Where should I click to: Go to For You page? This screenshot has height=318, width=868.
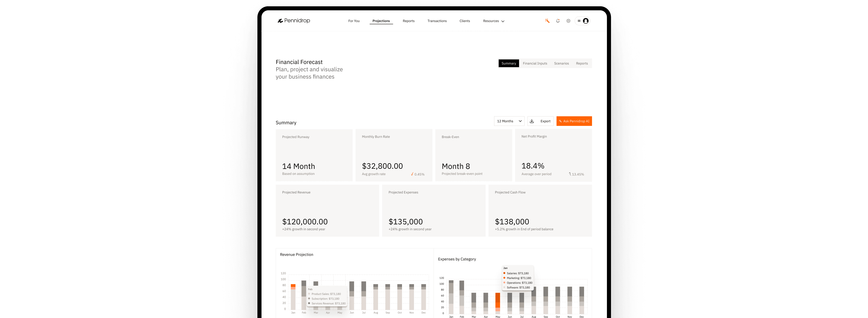click(354, 21)
